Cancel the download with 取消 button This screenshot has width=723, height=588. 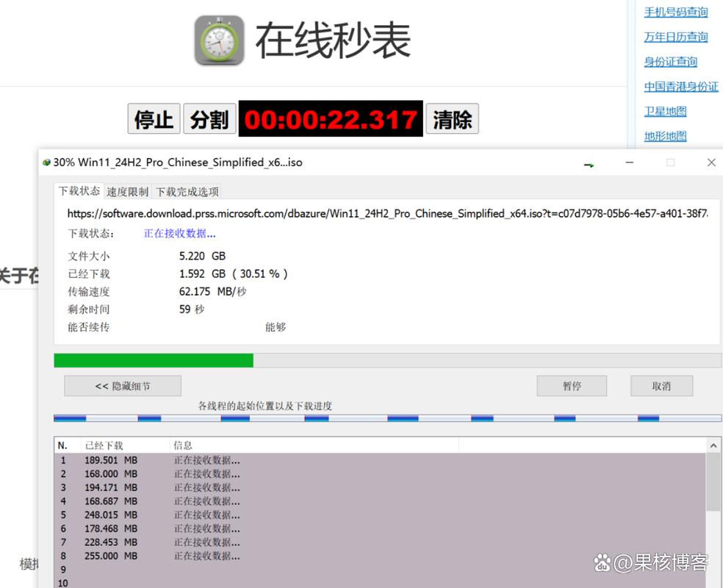[661, 386]
